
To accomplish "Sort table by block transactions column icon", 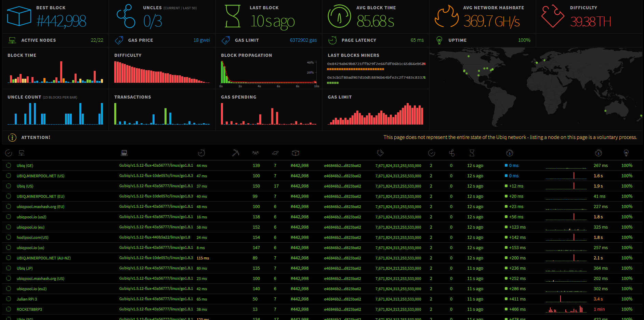I will click(x=432, y=153).
